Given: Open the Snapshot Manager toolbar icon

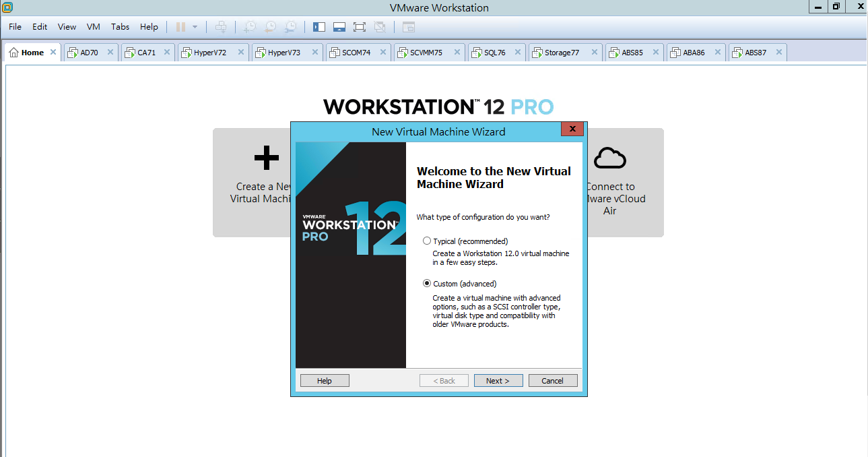Looking at the screenshot, I should (x=290, y=27).
